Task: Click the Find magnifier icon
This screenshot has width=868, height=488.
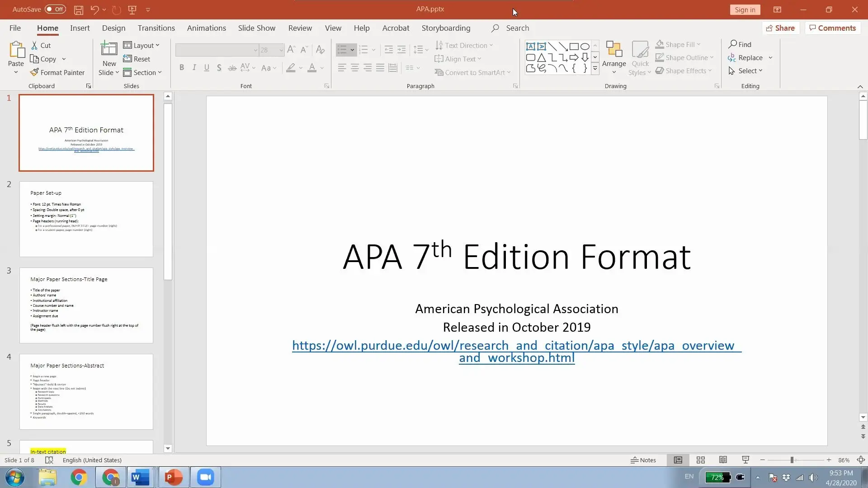Action: click(732, 44)
